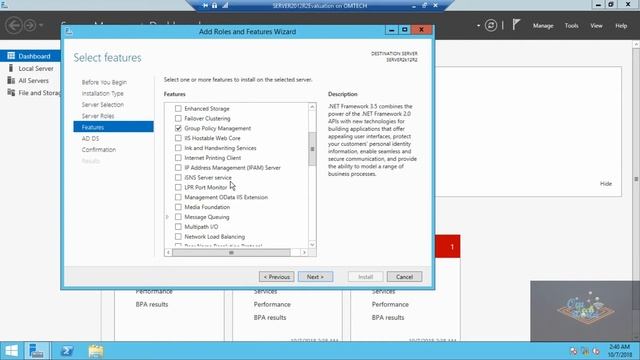Go to Server Roles step
640x360 pixels.
click(98, 116)
